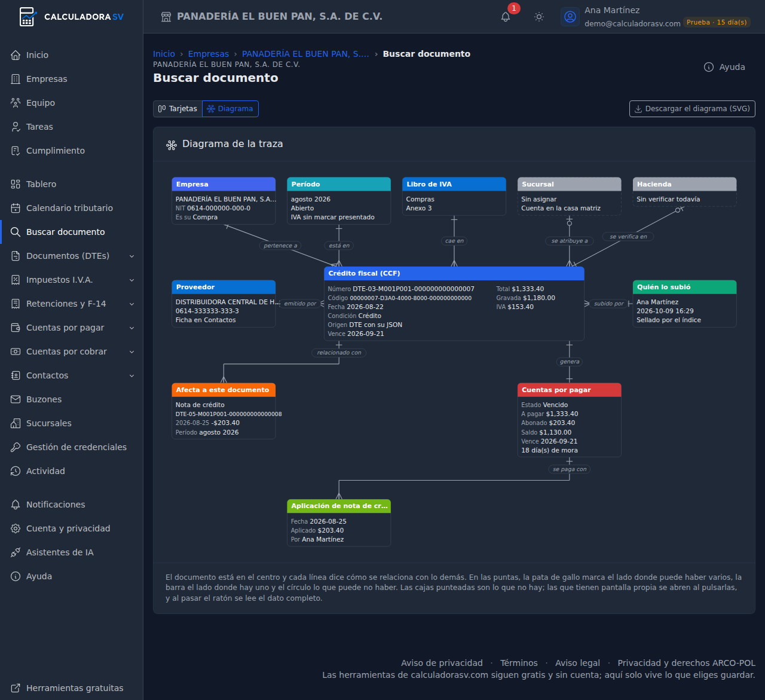Download the diagram as SVG
Screen dimensions: 765x700
point(692,109)
